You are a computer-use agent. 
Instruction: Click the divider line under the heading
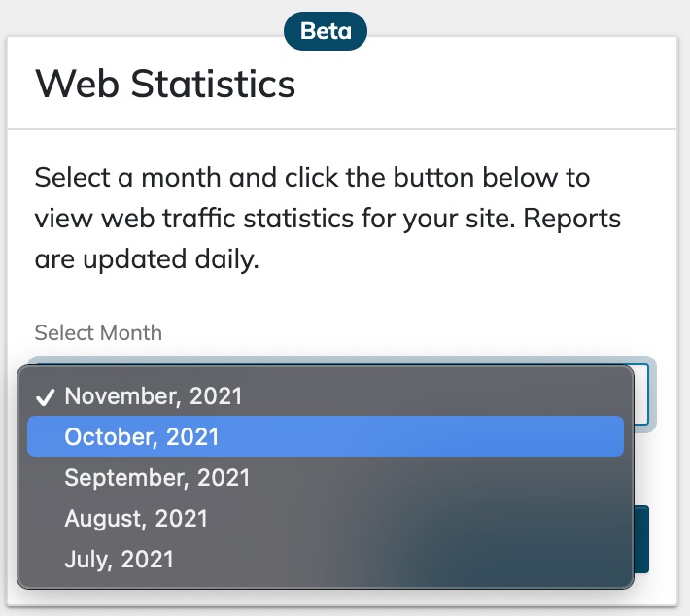click(342, 129)
